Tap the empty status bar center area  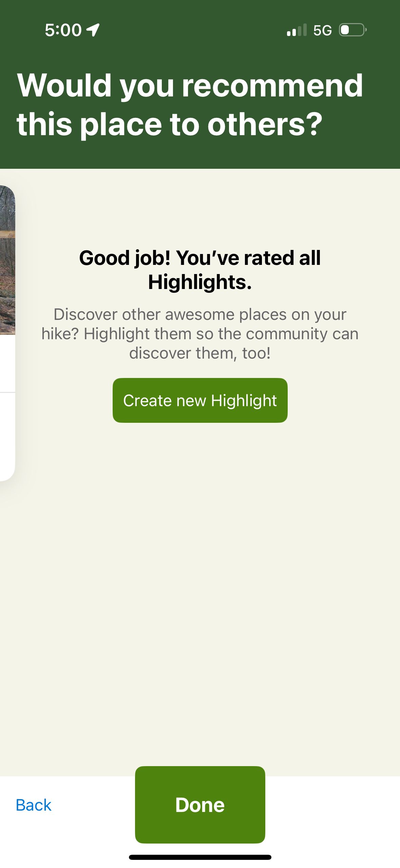click(193, 30)
